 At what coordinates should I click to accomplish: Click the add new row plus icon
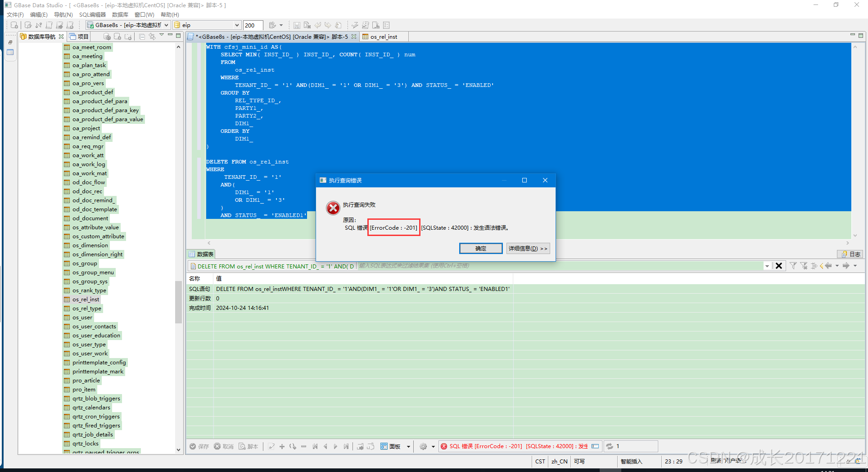click(x=282, y=446)
